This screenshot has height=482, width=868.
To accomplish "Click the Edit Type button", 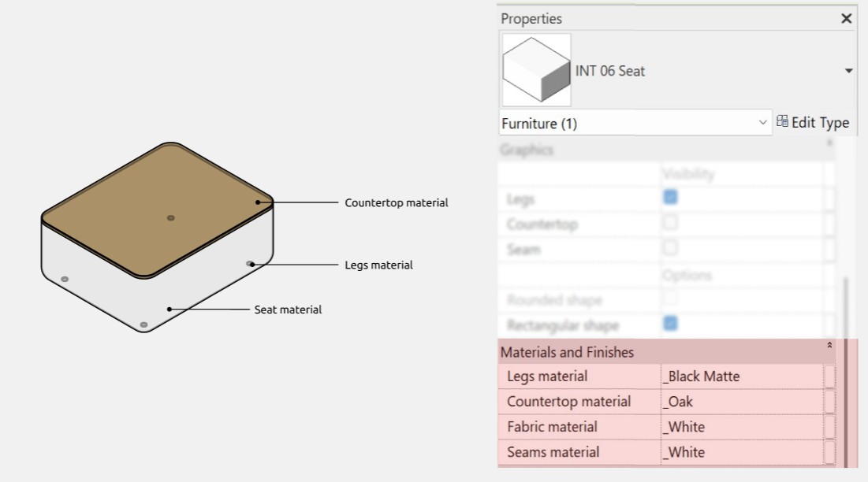I will [813, 122].
